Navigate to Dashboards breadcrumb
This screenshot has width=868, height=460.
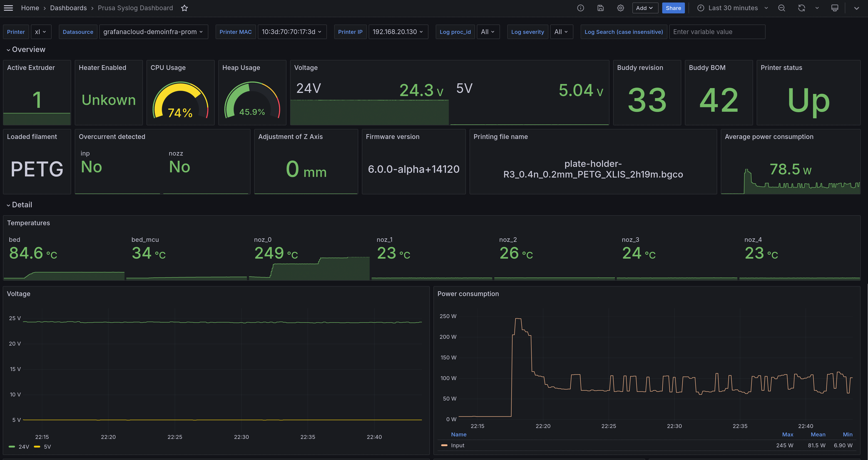68,8
